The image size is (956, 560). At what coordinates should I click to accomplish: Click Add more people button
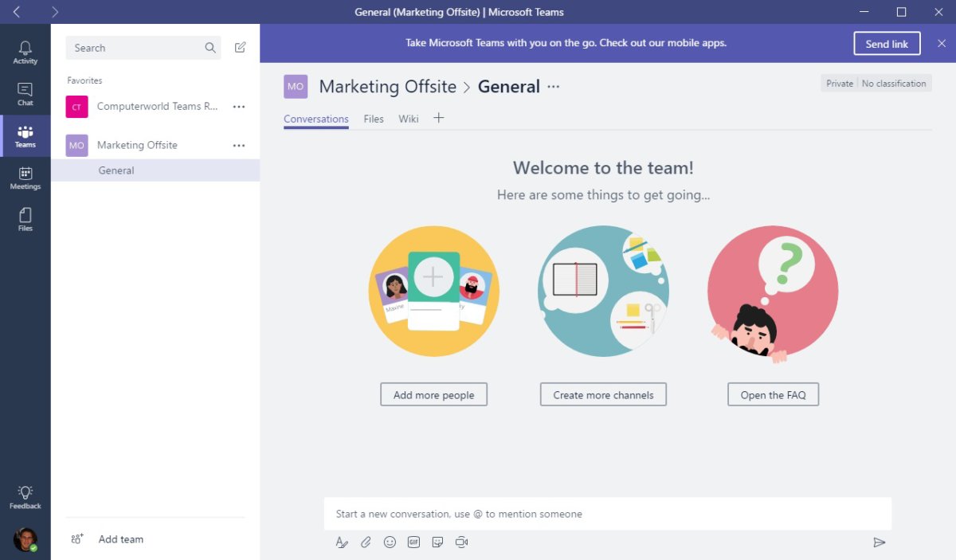(x=433, y=394)
